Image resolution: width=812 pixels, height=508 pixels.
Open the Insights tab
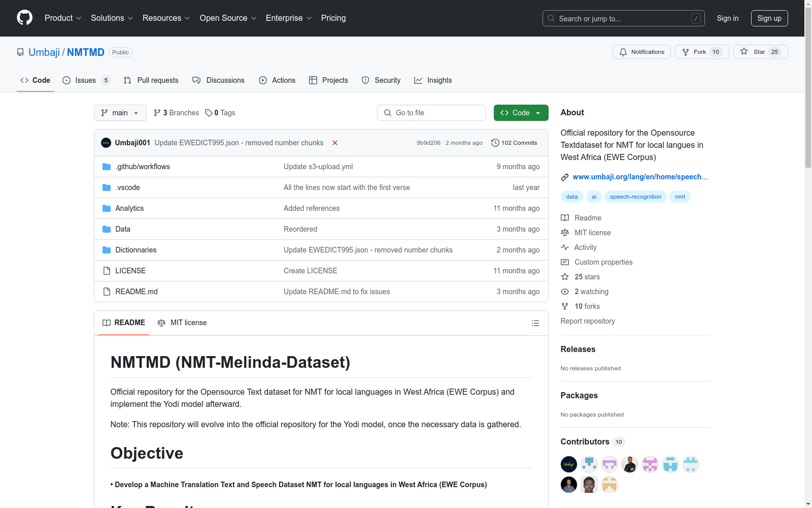433,80
